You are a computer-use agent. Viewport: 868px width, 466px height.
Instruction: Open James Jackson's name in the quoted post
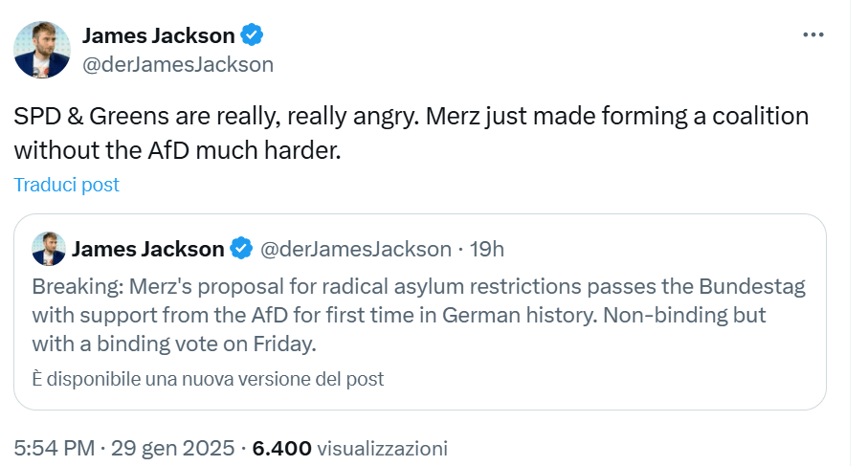pyautogui.click(x=148, y=249)
